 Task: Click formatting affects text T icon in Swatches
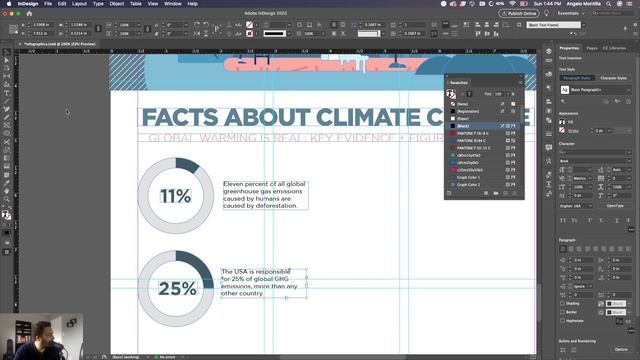tap(469, 94)
